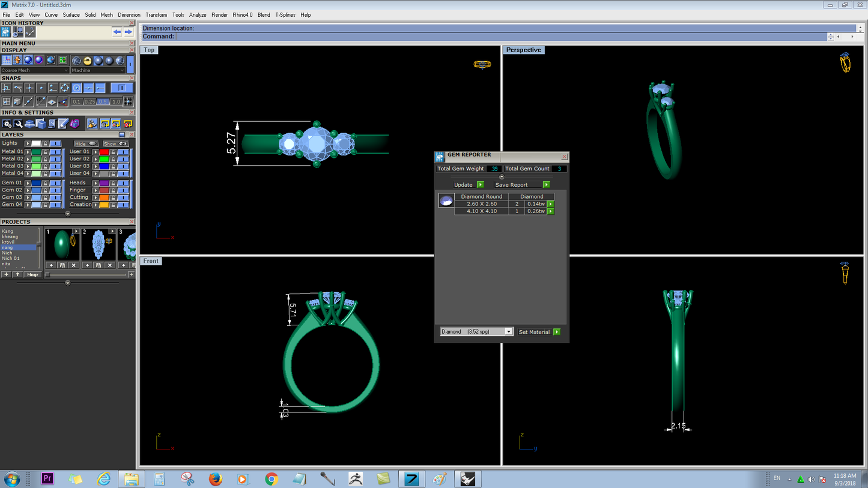Toggle visibility of the Metal 02 layer
This screenshot has width=868, height=488.
pyautogui.click(x=55, y=159)
